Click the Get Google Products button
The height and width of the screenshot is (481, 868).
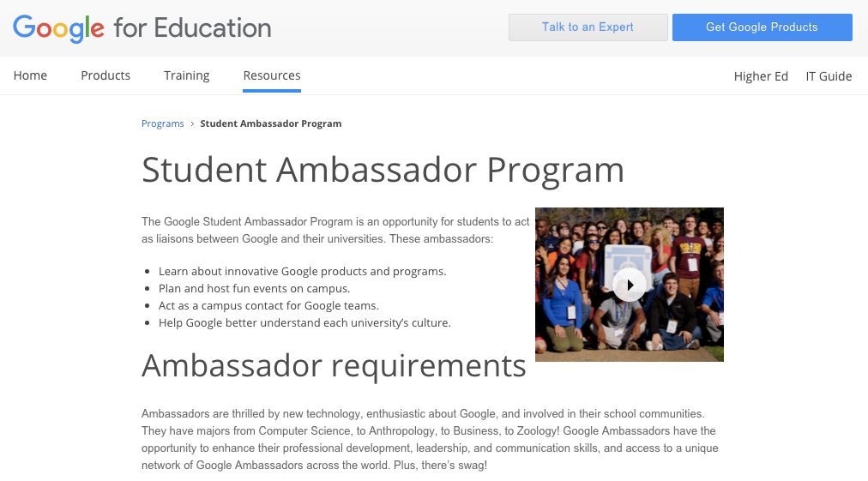(x=762, y=27)
